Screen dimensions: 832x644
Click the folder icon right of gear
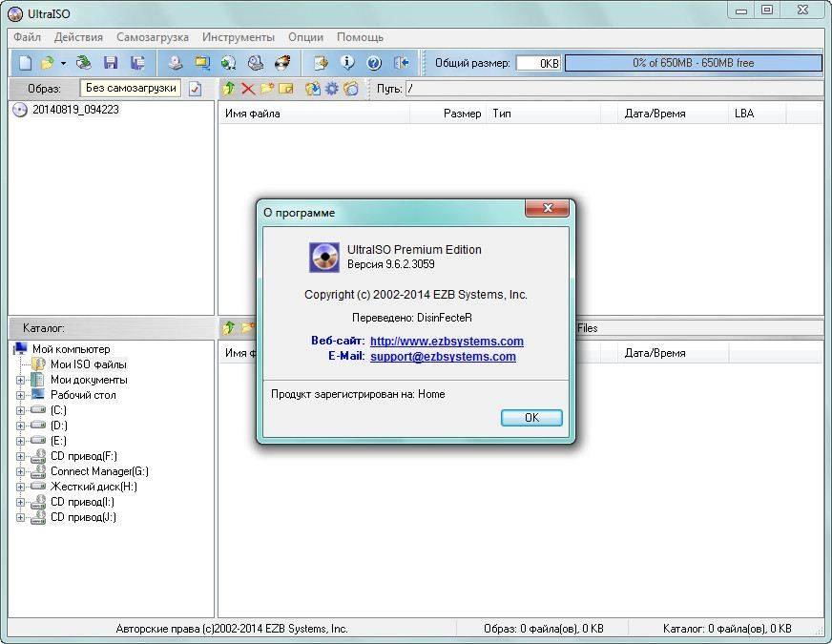351,89
